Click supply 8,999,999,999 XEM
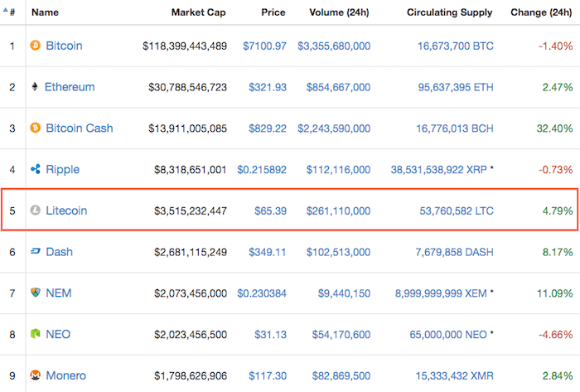Image resolution: width=580 pixels, height=392 pixels. pyautogui.click(x=441, y=293)
